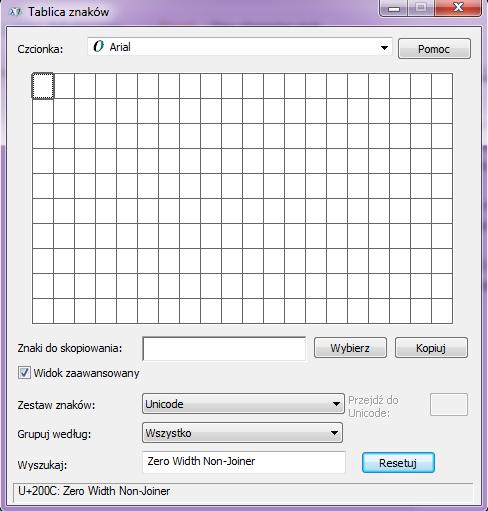
Task: Uncheck the Widok zaawansowany checkbox
Action: tap(24, 373)
